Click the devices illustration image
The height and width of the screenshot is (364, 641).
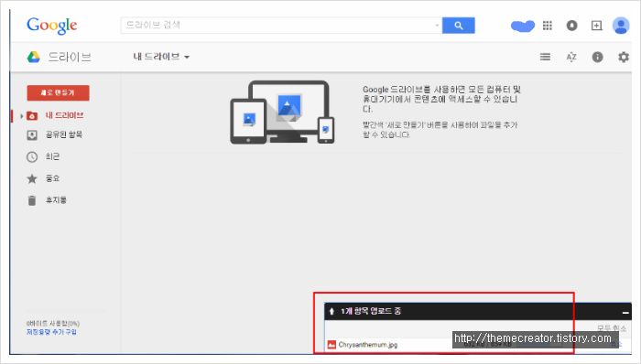[282, 112]
